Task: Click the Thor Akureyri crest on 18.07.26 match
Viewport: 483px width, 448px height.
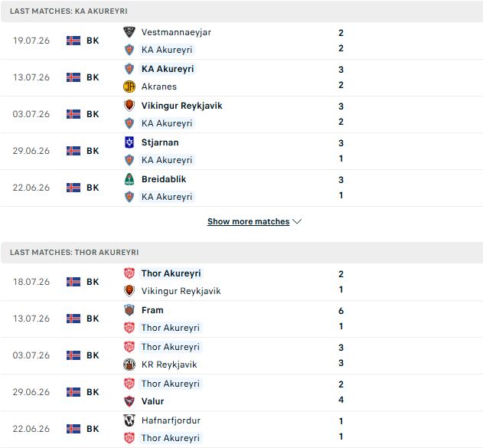Action: coord(129,273)
